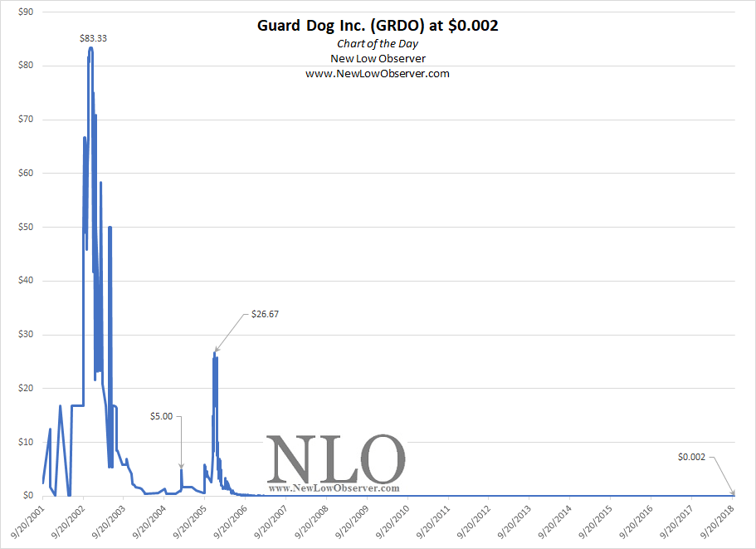Viewport: 756px width, 549px height.
Task: Click the $0 y-axis label
Action: coord(28,496)
